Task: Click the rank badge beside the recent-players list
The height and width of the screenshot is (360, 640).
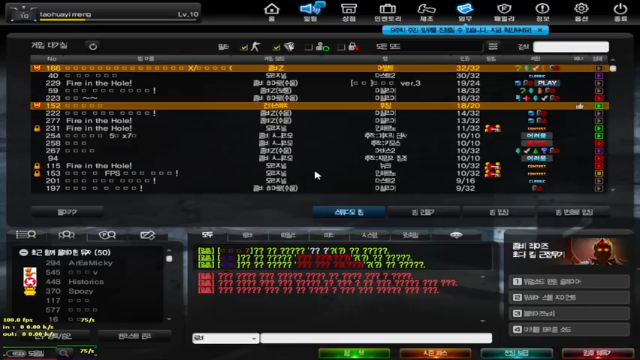Action: pyautogui.click(x=30, y=281)
